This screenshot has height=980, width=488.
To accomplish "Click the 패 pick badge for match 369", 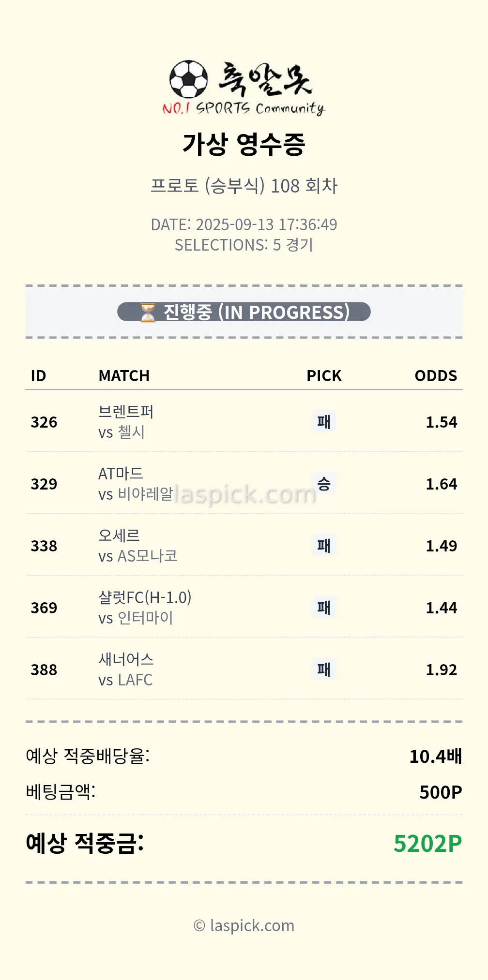I will click(324, 608).
